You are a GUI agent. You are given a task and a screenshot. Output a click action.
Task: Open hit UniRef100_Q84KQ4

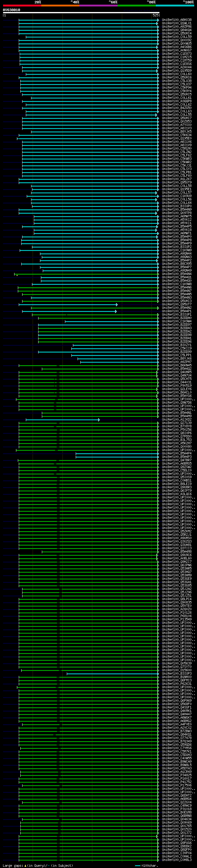click(176, 30)
